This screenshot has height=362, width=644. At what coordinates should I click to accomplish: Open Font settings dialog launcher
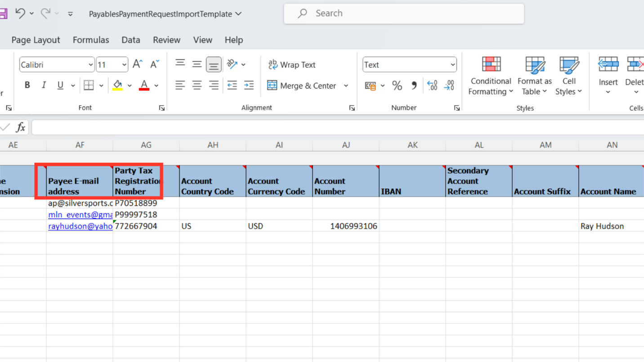pos(162,108)
